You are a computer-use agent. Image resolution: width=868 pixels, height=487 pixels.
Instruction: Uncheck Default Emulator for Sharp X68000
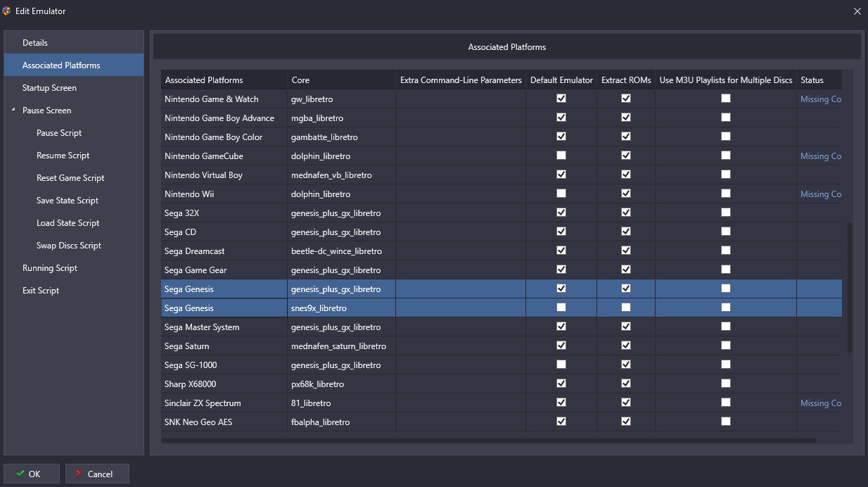click(561, 384)
